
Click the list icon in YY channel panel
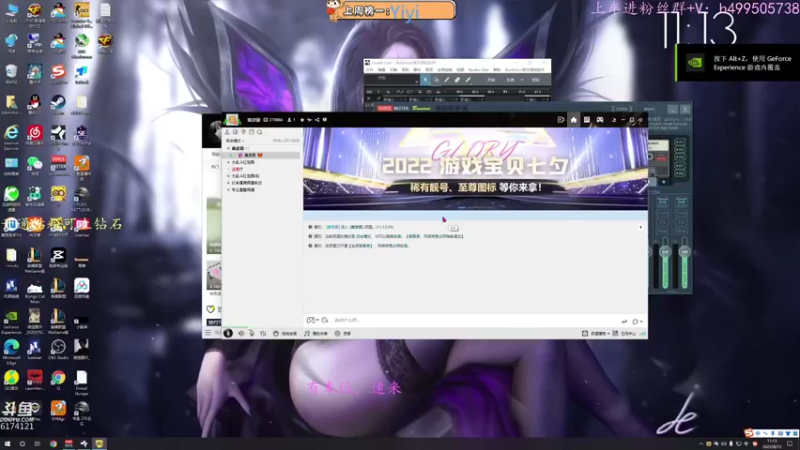pos(252,132)
